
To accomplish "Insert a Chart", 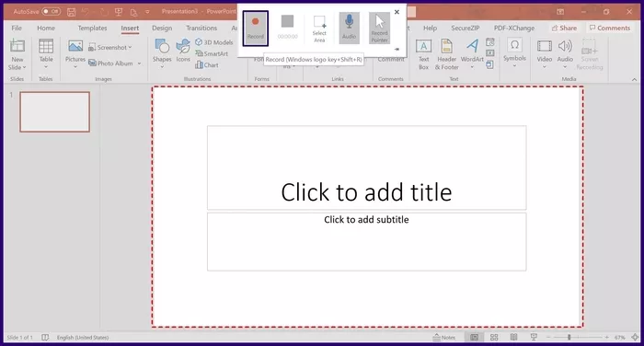I will coord(207,65).
